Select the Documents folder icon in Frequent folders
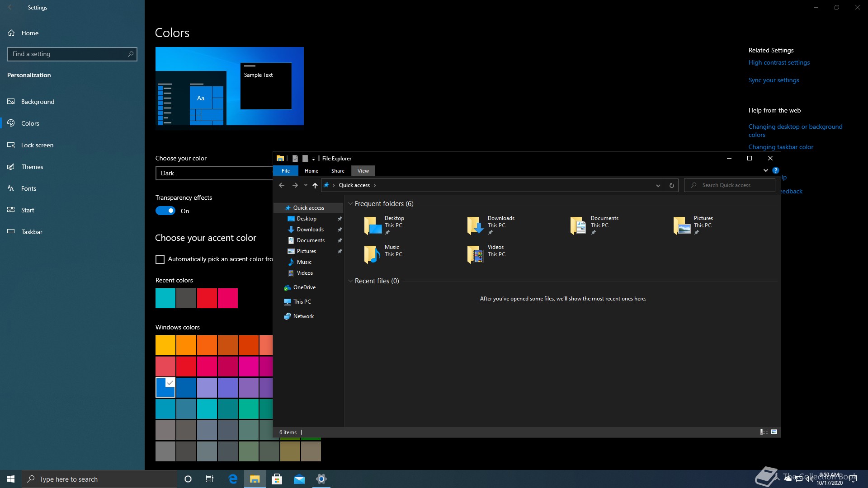This screenshot has height=488, width=868. tap(578, 225)
